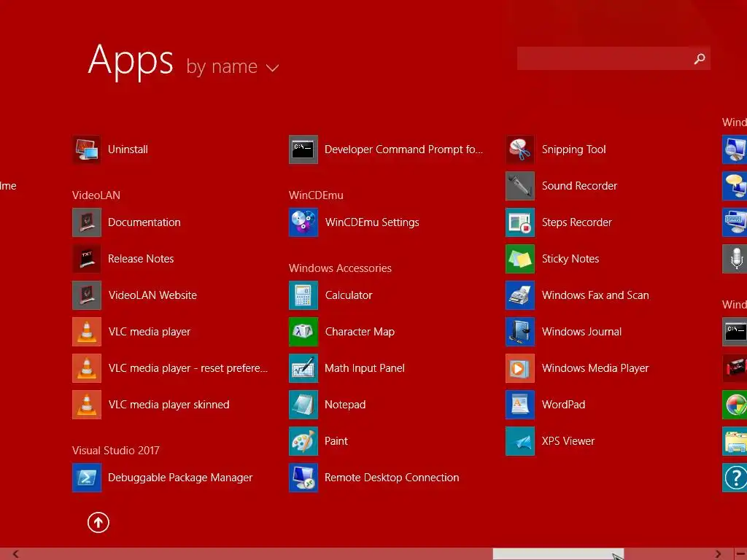Open Math Input Panel icon
This screenshot has width=747, height=560.
coord(303,368)
